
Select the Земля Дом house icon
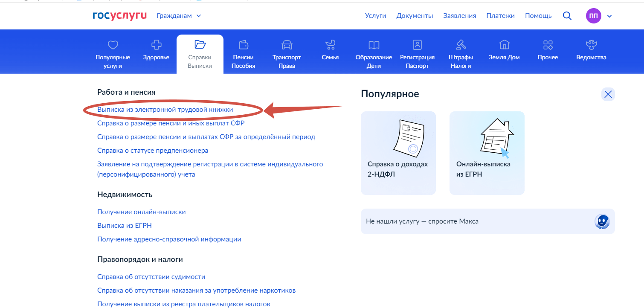[x=505, y=44]
